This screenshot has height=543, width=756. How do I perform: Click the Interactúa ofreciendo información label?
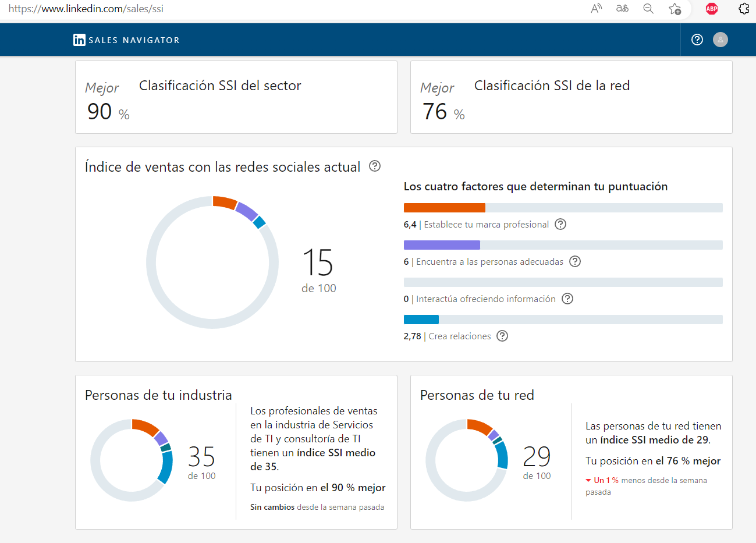point(486,299)
